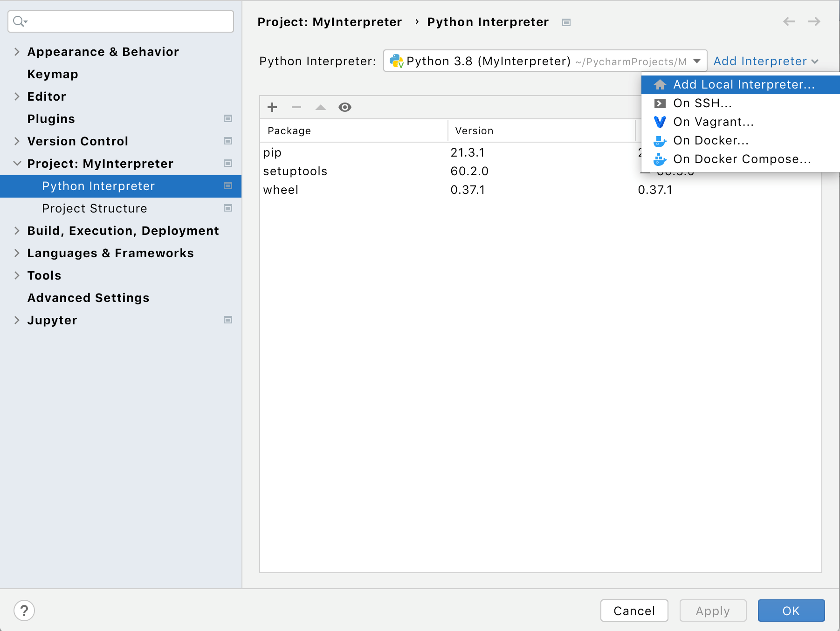The image size is (840, 631).
Task: Expand the Appearance & Behavior section
Action: point(17,52)
